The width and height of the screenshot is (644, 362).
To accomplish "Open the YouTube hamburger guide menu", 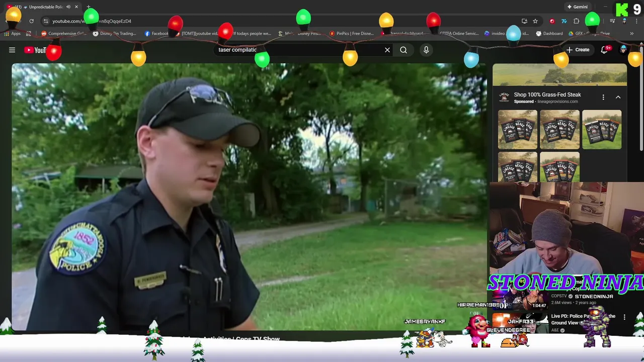I will [12, 50].
